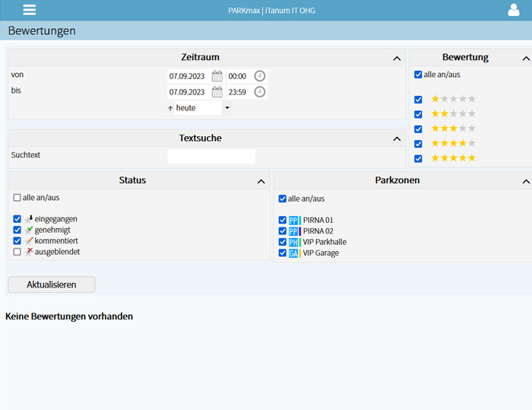
Task: Collapse the Status panel
Action: (261, 181)
